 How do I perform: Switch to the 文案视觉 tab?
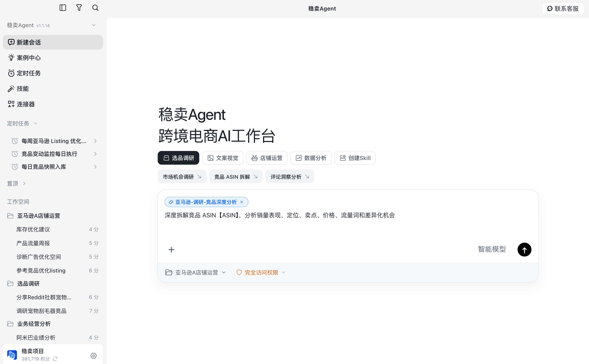pos(223,158)
